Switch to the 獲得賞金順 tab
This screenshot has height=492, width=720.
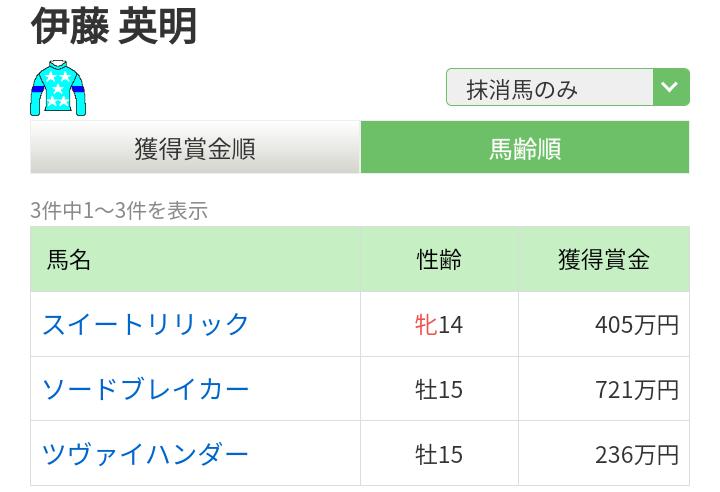click(195, 148)
